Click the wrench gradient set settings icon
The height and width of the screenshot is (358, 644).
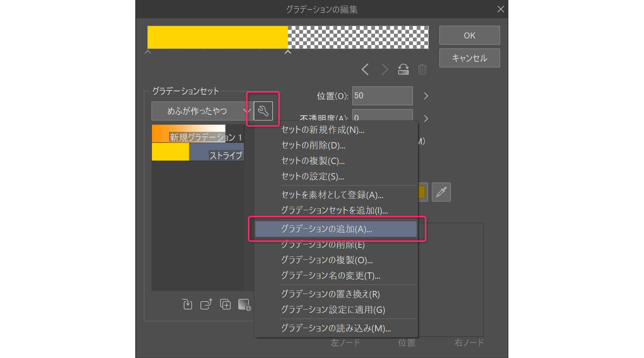tap(263, 111)
